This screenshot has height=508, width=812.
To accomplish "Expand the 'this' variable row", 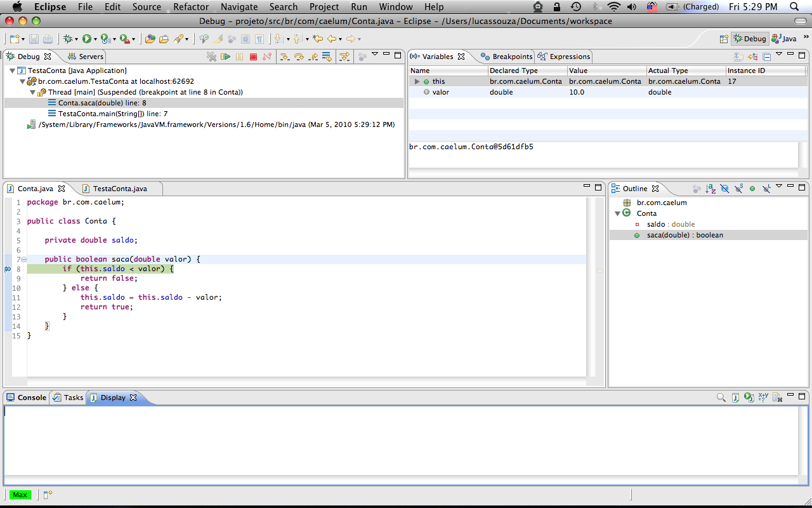I will pyautogui.click(x=417, y=81).
